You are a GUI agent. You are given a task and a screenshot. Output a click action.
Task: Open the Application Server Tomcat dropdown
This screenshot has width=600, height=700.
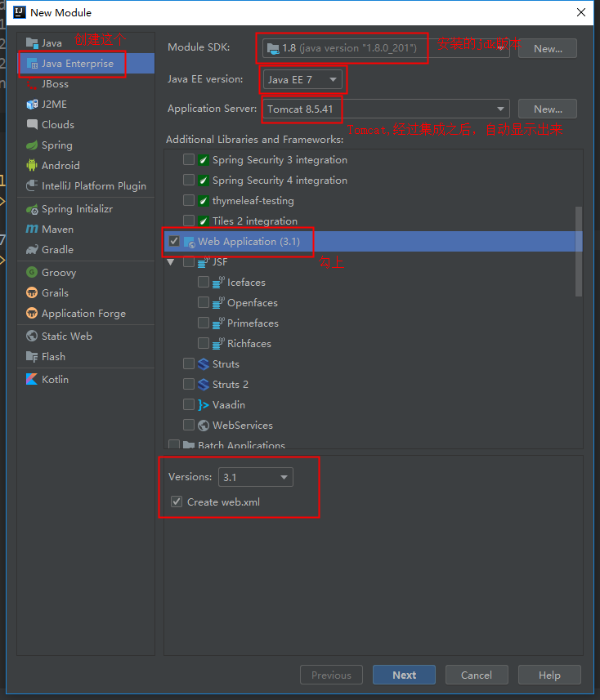386,109
